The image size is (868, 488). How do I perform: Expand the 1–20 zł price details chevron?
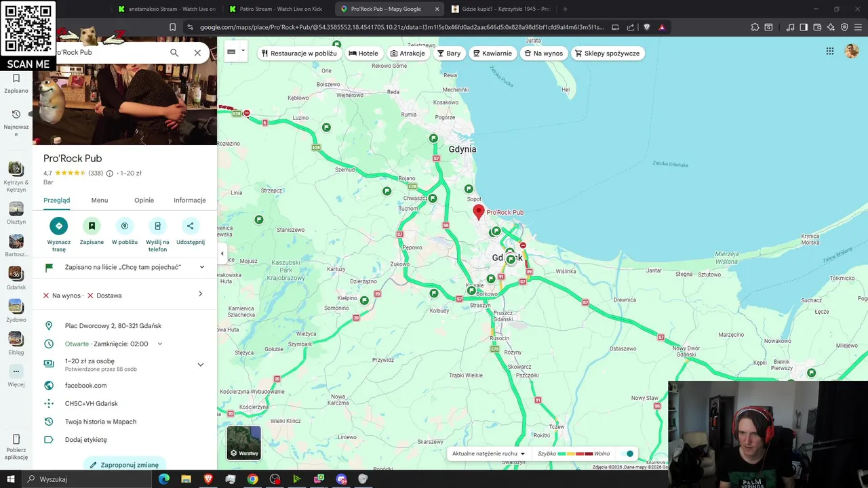click(201, 365)
